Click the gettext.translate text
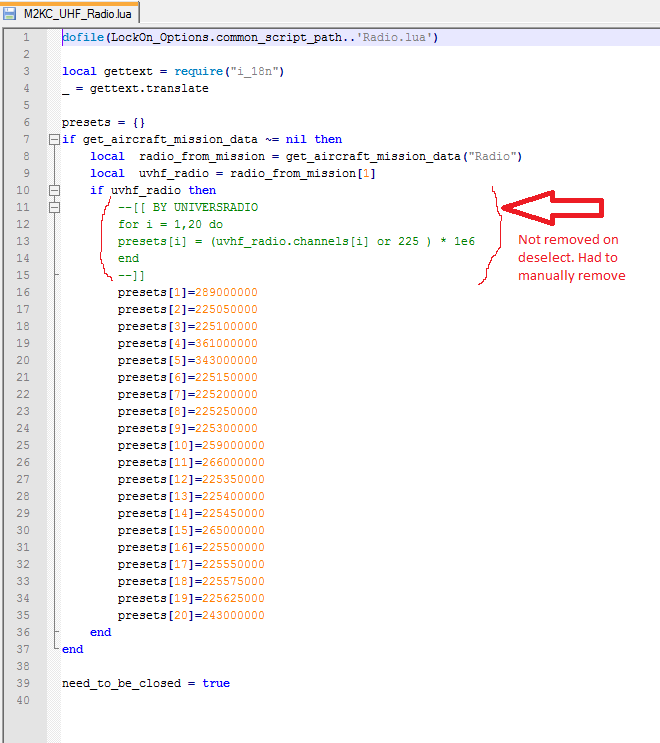The image size is (660, 743). pos(149,89)
